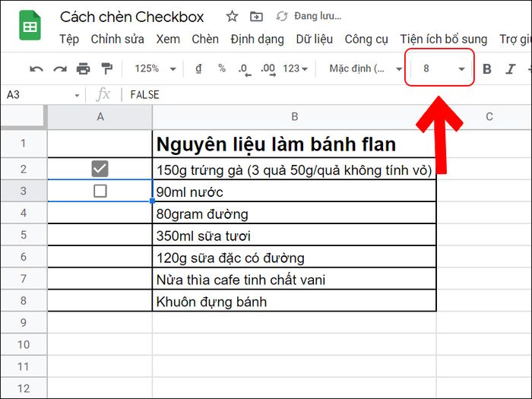This screenshot has height=399, width=532.
Task: Open the Xem menu
Action: [x=168, y=40]
